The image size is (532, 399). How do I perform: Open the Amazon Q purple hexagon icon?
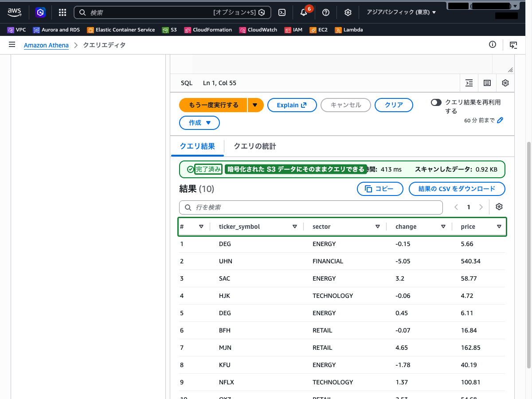tap(41, 12)
